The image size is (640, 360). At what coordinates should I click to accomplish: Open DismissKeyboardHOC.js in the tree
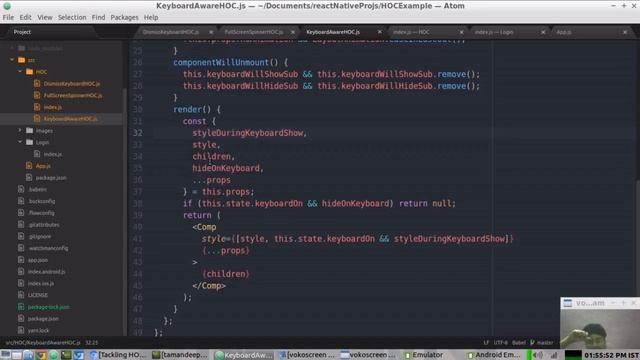(x=72, y=84)
